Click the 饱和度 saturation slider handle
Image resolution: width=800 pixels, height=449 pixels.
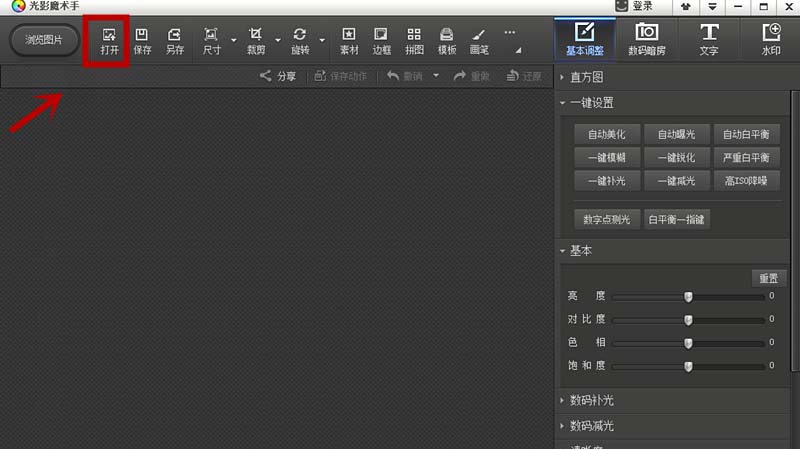tap(688, 366)
